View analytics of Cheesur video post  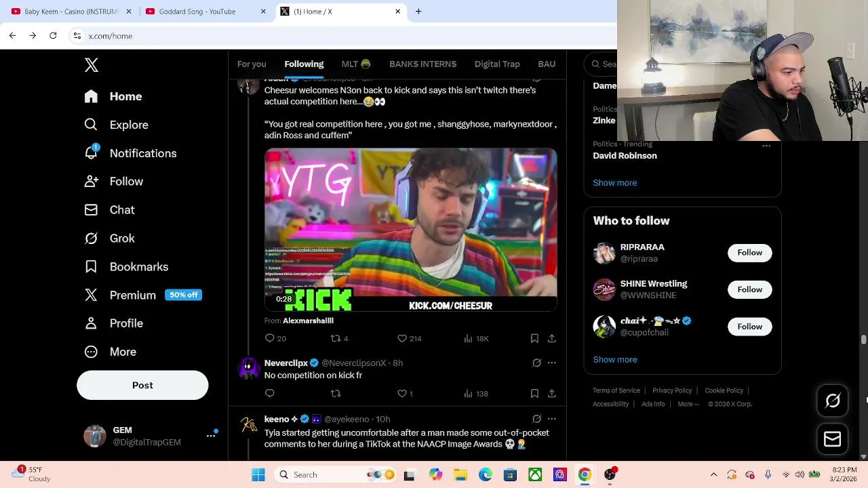(x=476, y=338)
